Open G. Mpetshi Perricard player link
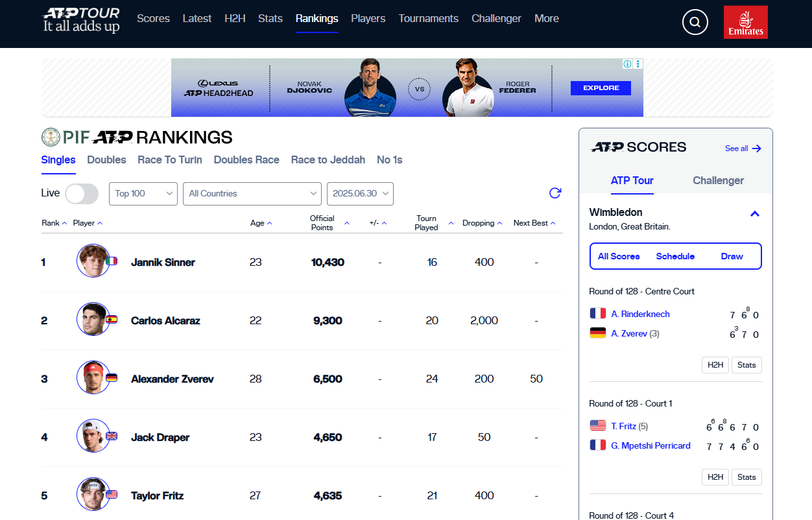The height and width of the screenshot is (520, 812). [x=651, y=445]
